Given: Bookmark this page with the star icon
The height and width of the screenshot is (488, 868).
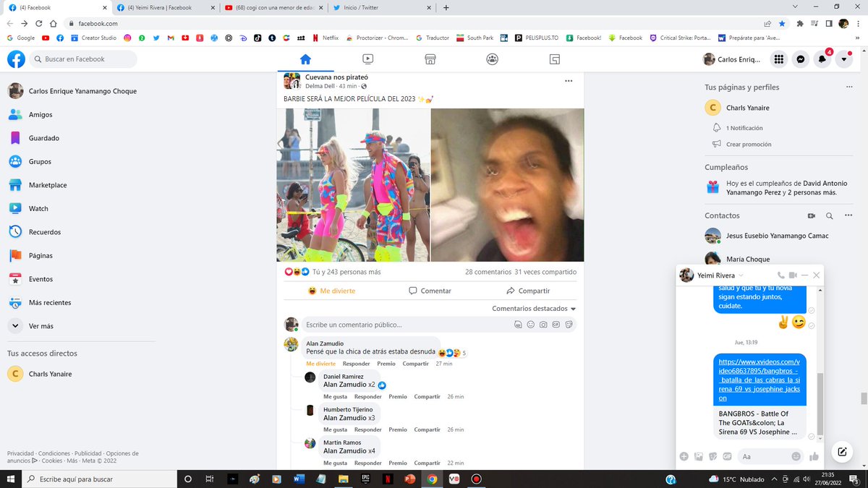Looking at the screenshot, I should [782, 23].
